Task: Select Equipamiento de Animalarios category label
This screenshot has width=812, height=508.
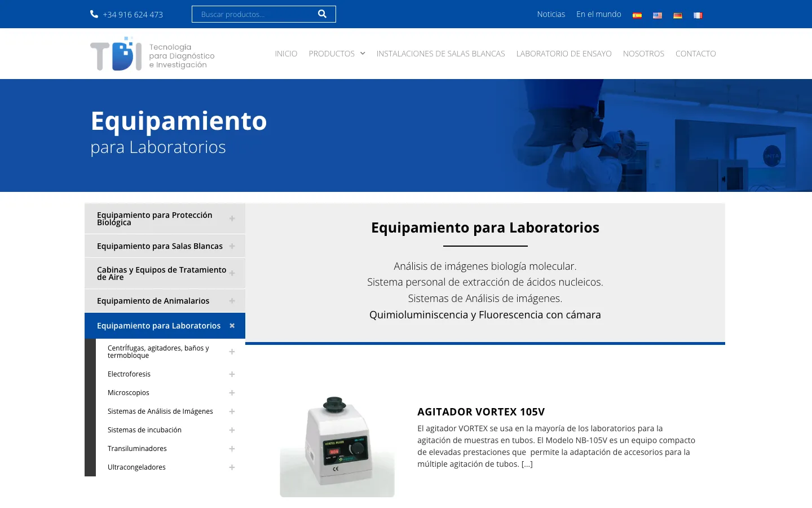Action: pyautogui.click(x=153, y=301)
